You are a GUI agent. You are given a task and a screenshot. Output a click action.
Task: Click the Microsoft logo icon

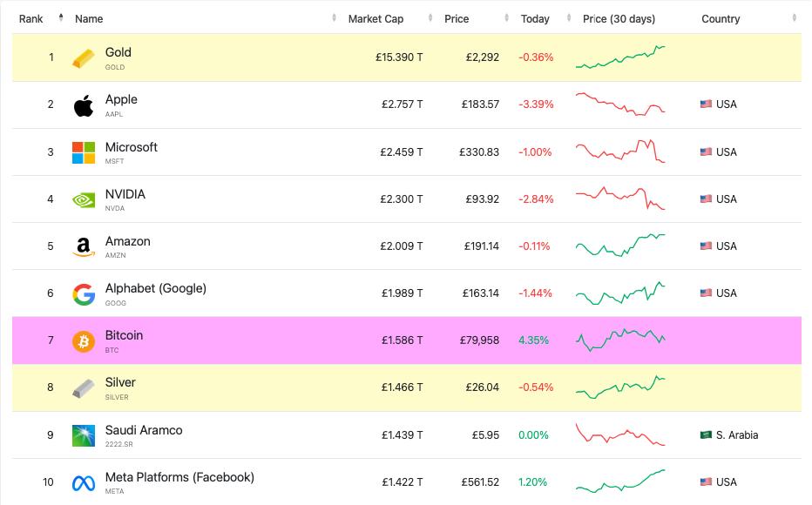tap(84, 152)
